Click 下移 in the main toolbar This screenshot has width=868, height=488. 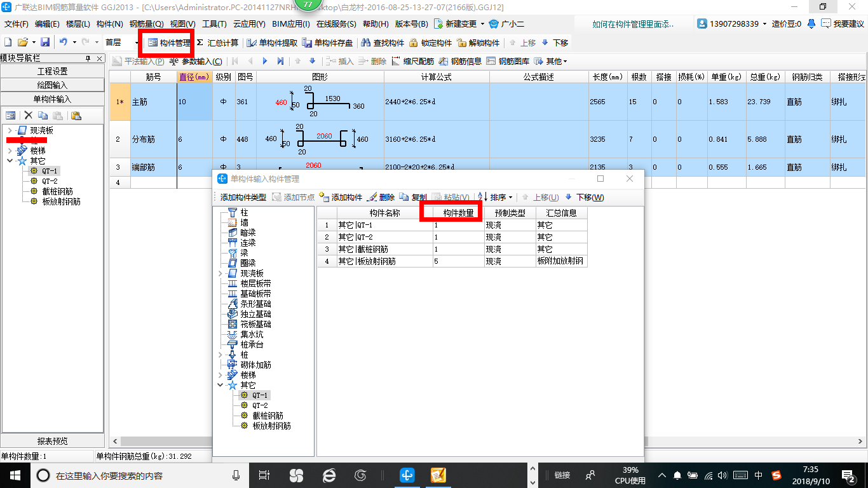click(555, 43)
